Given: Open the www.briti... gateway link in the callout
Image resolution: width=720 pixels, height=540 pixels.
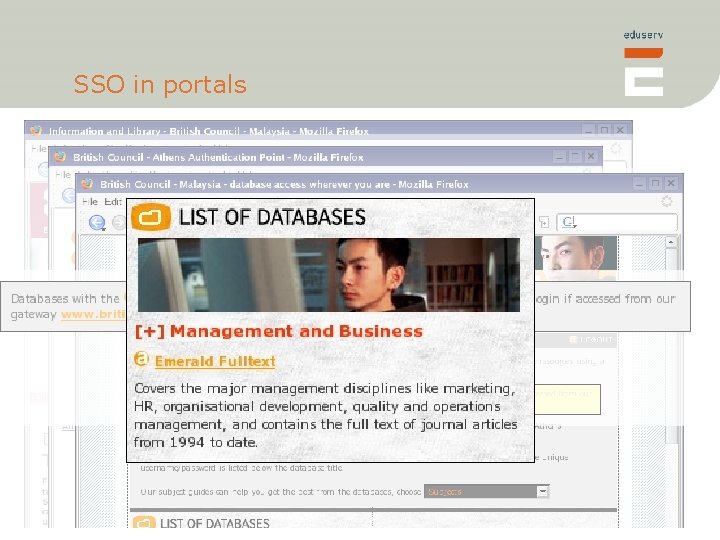Looking at the screenshot, I should (x=93, y=315).
